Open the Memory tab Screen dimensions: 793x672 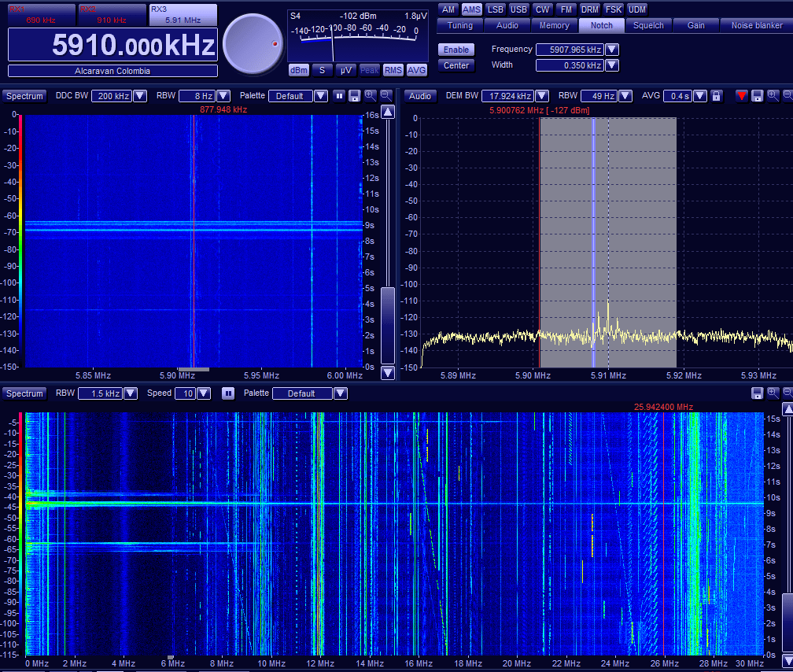(555, 25)
